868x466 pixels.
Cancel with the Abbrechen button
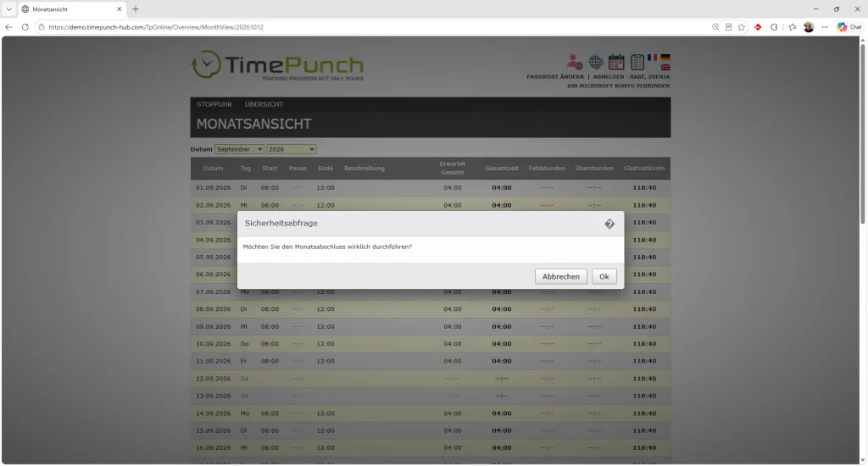point(561,276)
